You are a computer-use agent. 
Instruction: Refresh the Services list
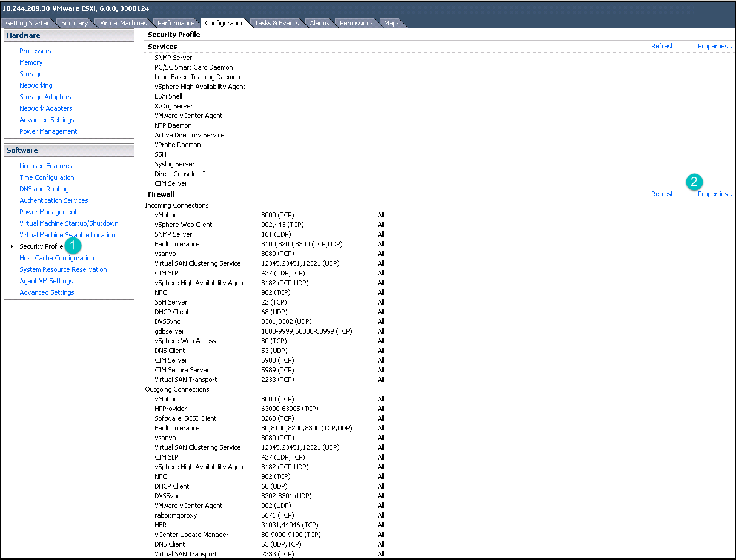[x=662, y=46]
